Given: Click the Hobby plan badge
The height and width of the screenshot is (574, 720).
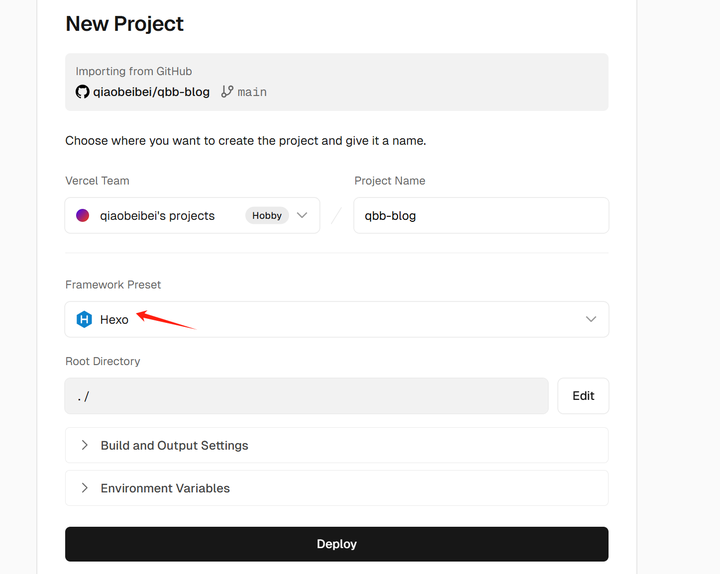Looking at the screenshot, I should point(267,215).
